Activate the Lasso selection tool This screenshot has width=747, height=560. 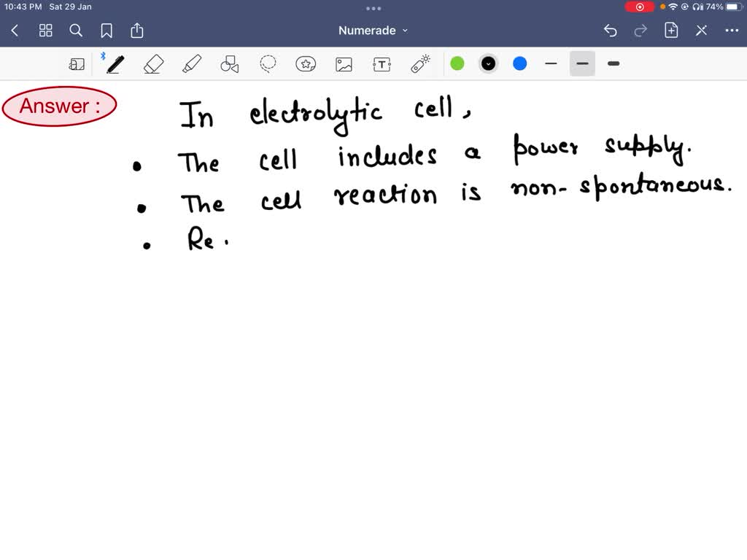[268, 63]
